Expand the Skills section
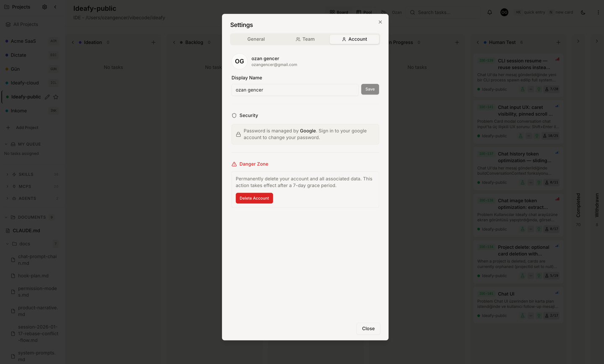The height and width of the screenshot is (364, 604). coord(8,174)
